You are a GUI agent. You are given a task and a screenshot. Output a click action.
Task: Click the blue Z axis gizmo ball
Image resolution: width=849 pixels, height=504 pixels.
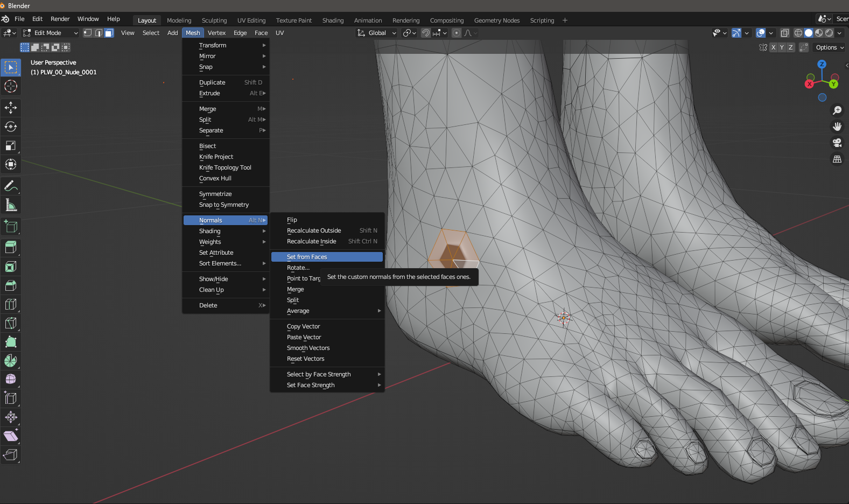(822, 64)
